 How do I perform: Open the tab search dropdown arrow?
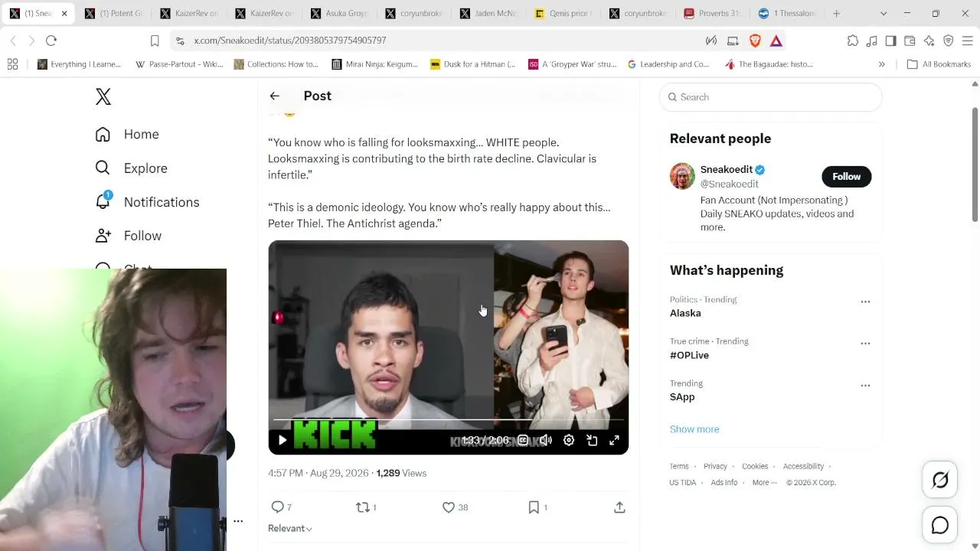point(884,13)
